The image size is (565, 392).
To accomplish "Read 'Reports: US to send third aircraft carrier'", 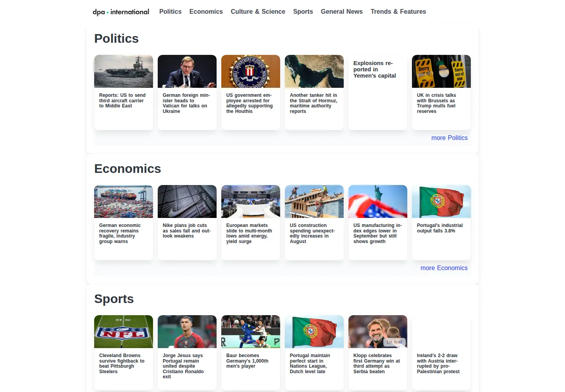I will coord(122,101).
